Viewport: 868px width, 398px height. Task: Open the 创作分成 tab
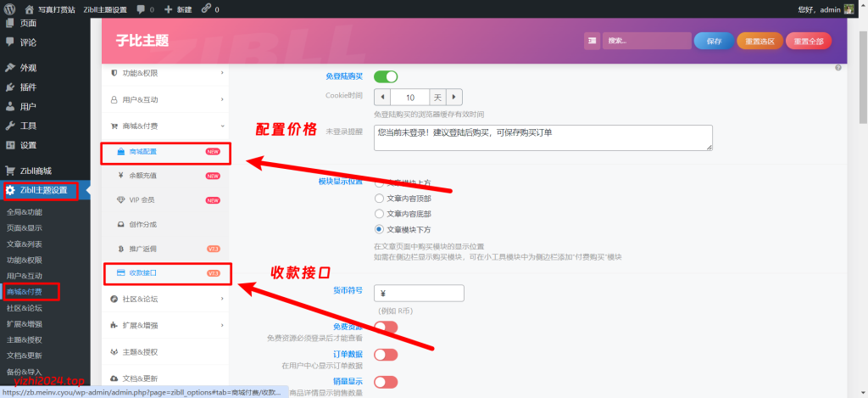coord(165,225)
